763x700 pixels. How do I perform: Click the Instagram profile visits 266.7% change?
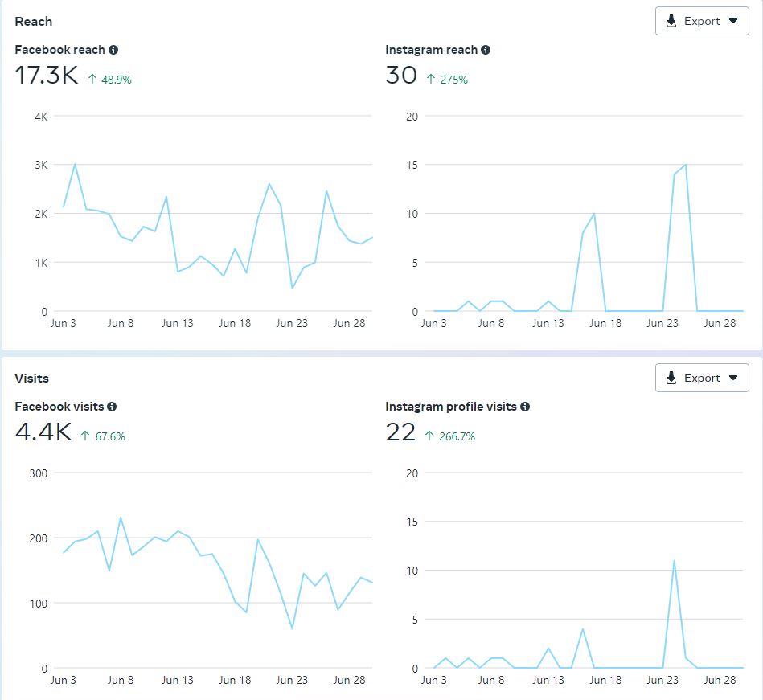457,437
